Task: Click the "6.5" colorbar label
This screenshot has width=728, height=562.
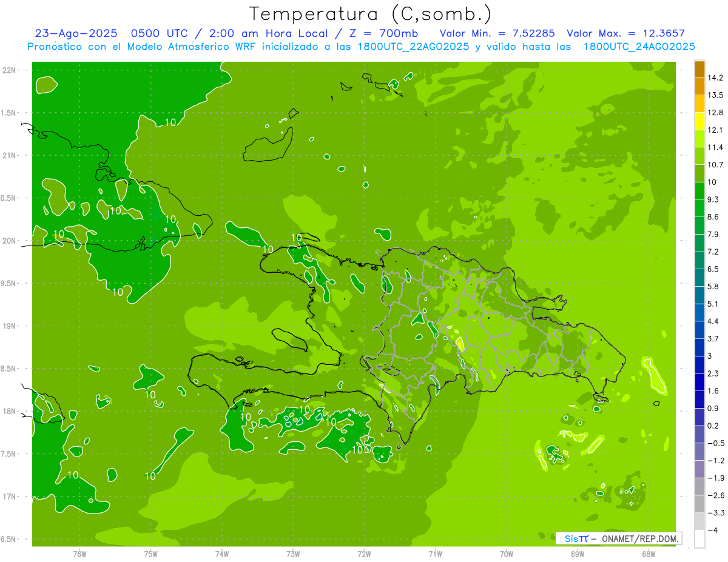Action: (713, 269)
